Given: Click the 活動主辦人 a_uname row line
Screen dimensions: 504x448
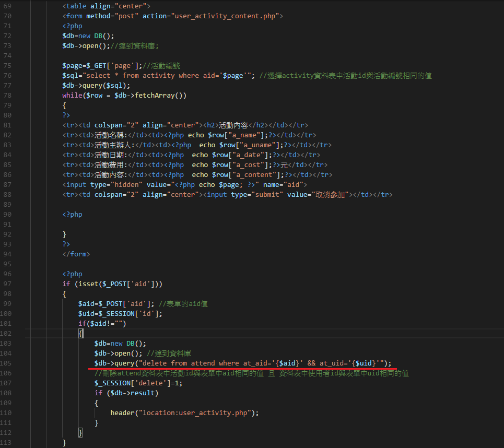Looking at the screenshot, I should point(197,145).
